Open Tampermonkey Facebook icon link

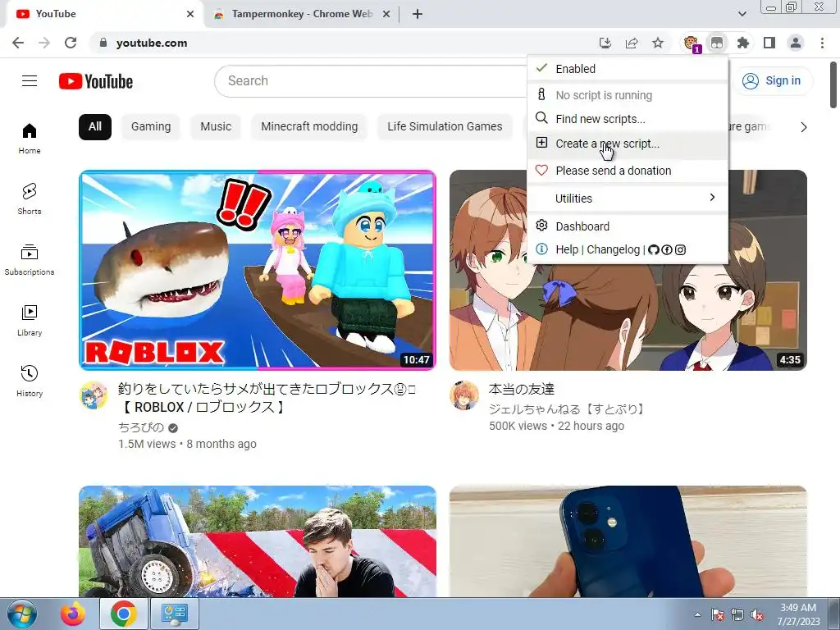click(666, 249)
